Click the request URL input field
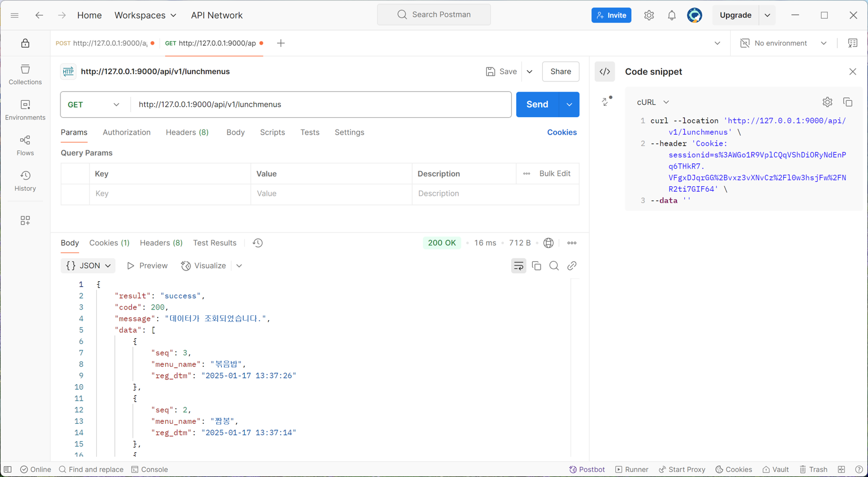 pyautogui.click(x=321, y=105)
